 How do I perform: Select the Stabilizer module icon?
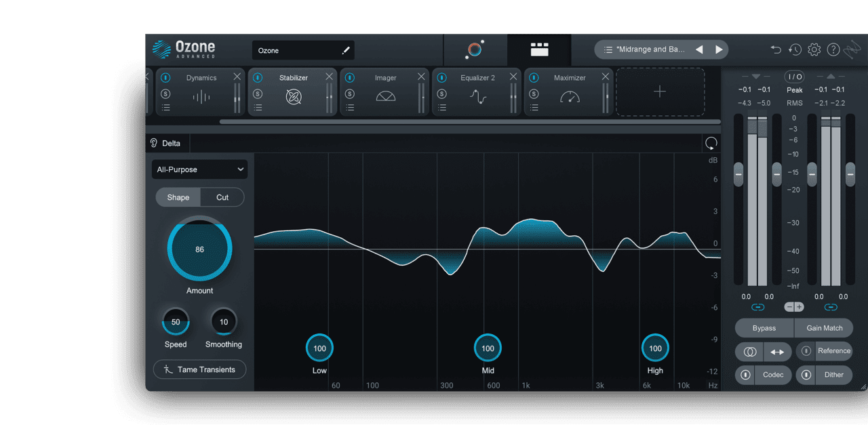pos(294,98)
